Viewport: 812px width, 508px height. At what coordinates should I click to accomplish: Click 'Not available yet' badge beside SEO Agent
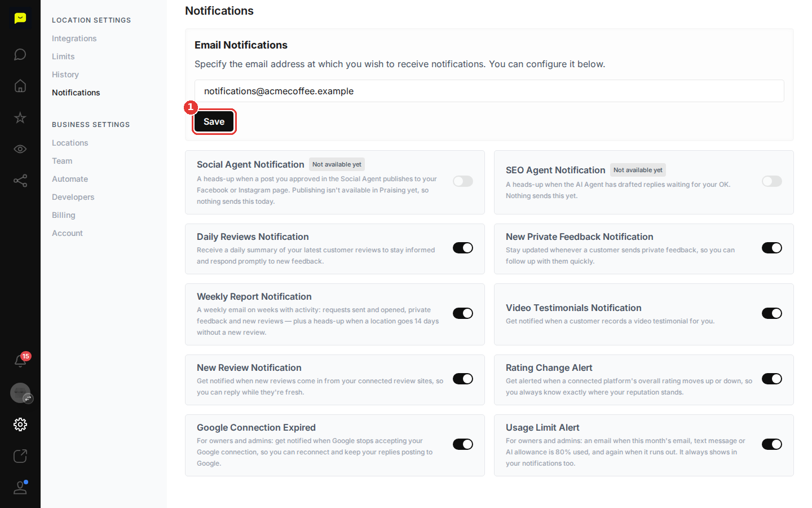(638, 170)
